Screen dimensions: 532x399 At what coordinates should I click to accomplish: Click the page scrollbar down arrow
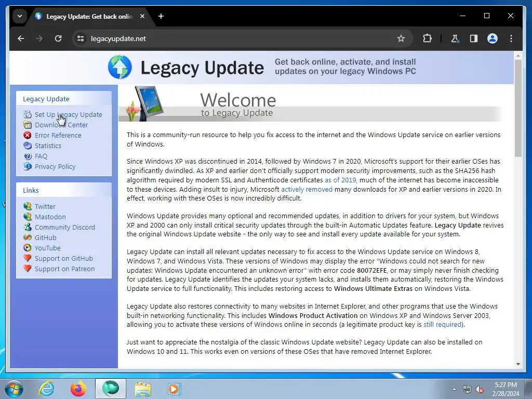click(518, 364)
